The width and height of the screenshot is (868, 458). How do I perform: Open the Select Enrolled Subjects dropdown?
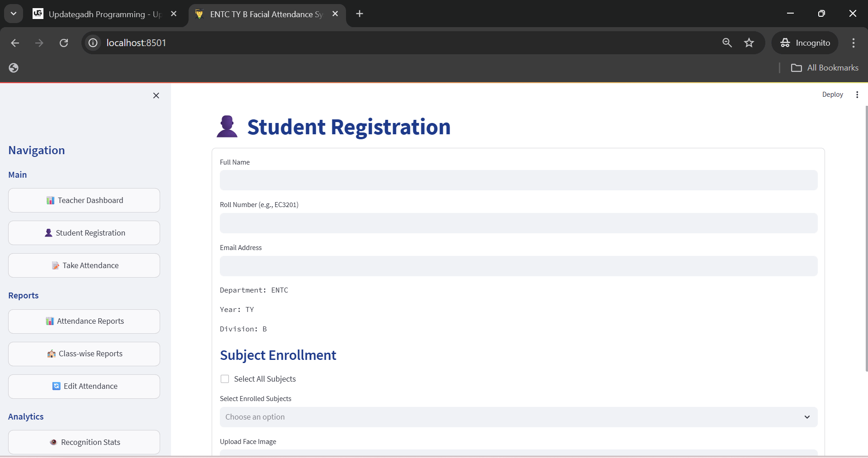[518, 417]
